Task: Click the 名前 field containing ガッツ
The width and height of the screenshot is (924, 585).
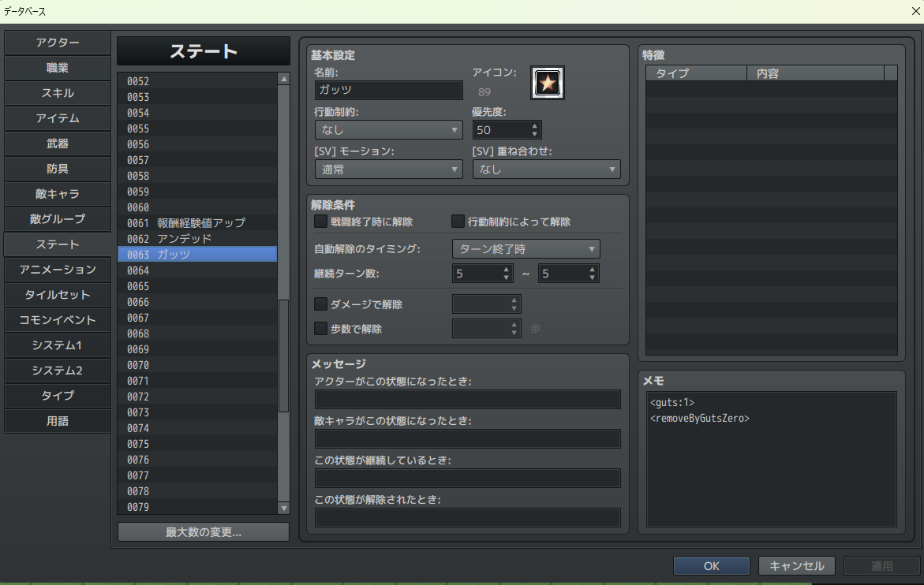Action: coord(388,89)
